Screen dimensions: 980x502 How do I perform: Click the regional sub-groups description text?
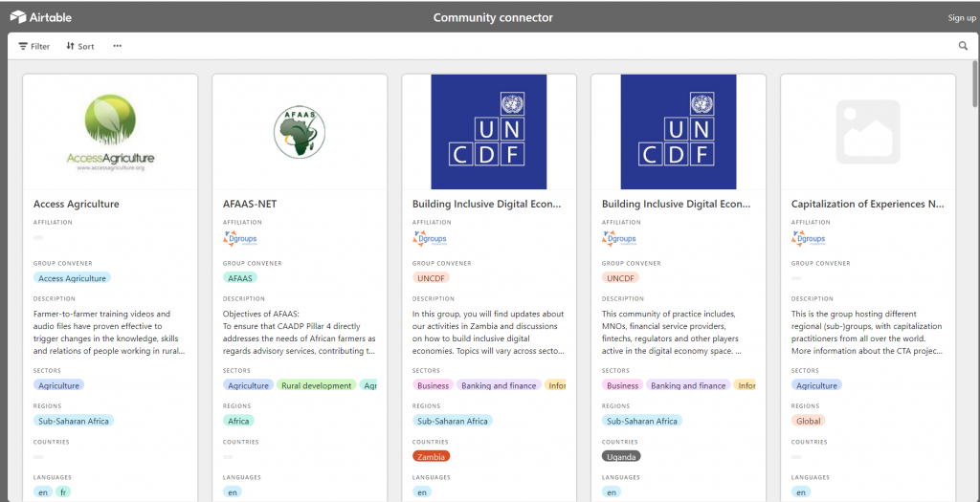point(867,332)
